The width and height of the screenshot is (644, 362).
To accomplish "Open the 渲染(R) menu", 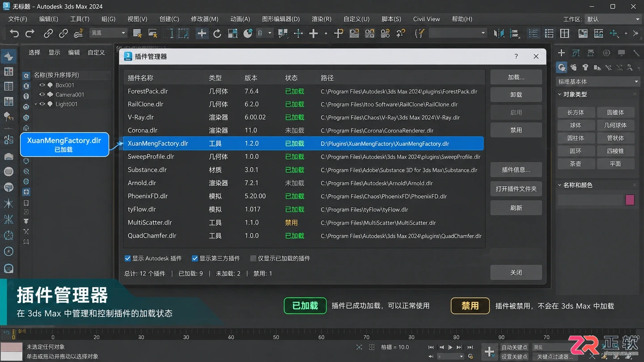I will point(322,19).
